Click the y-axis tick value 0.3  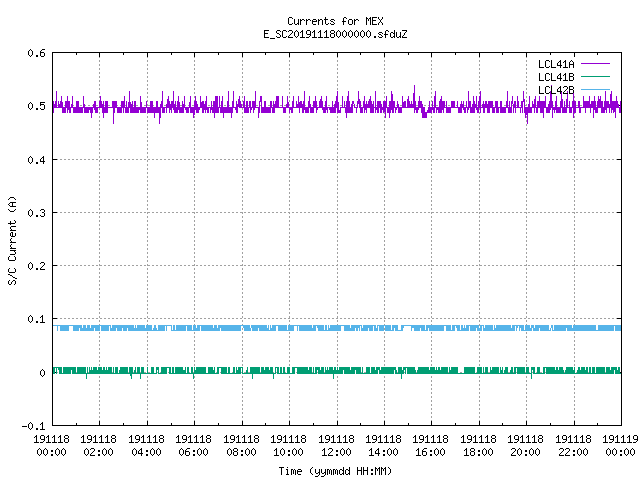point(36,213)
